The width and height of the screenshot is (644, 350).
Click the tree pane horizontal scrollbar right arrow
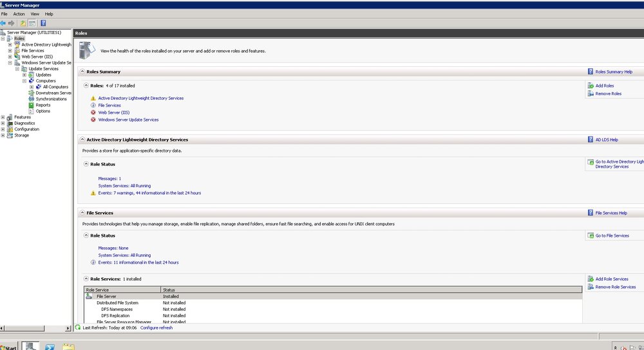click(x=68, y=328)
